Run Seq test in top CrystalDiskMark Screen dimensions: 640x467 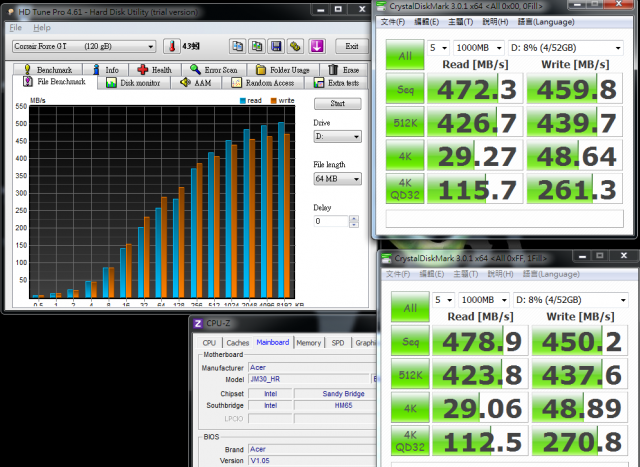point(405,89)
